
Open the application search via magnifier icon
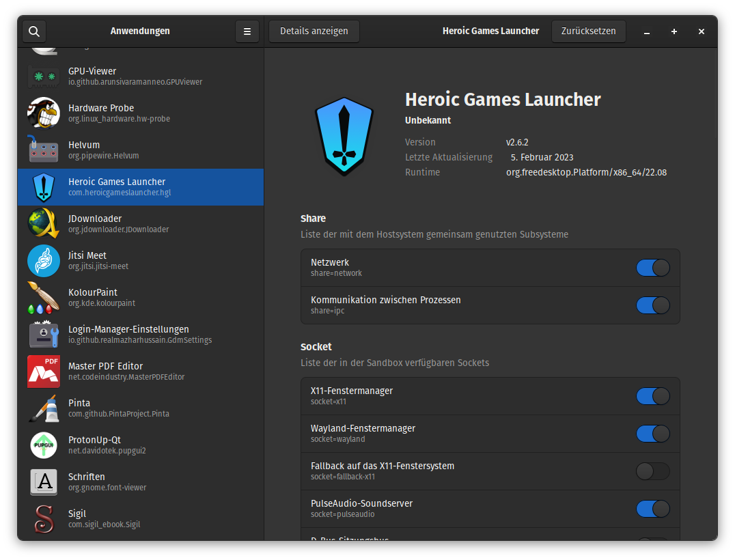click(34, 31)
